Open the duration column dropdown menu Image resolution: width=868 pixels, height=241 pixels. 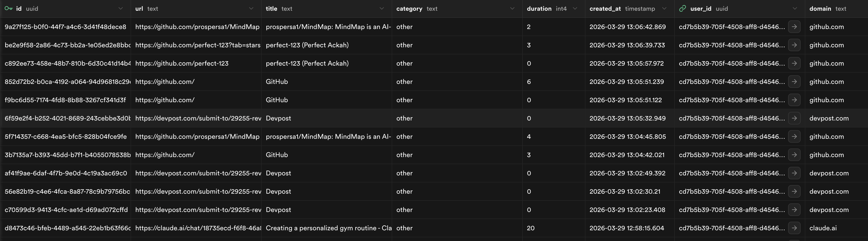(x=575, y=8)
